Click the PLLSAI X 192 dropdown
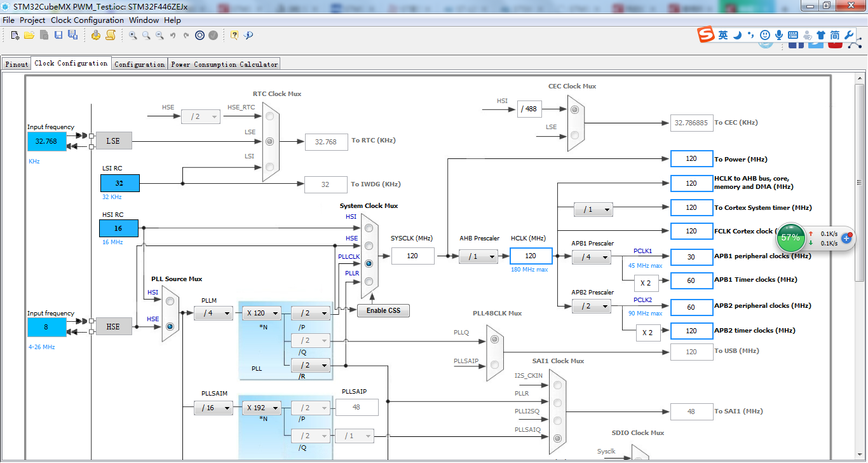 261,408
